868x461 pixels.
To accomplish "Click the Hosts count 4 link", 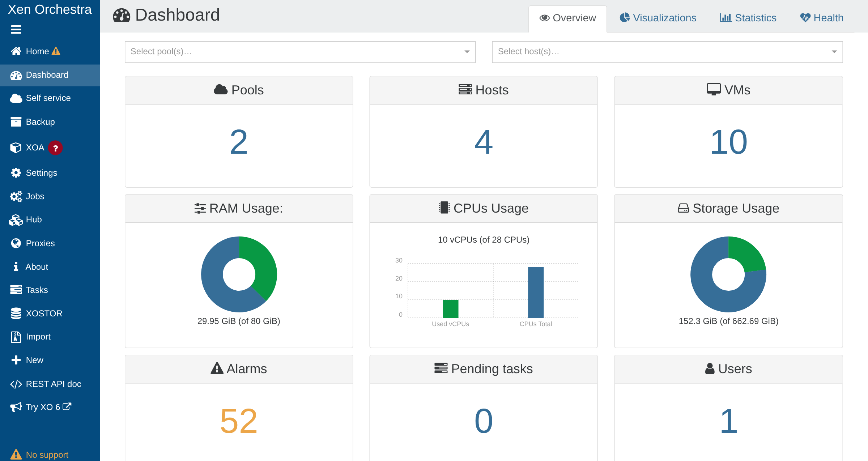I will [x=484, y=142].
